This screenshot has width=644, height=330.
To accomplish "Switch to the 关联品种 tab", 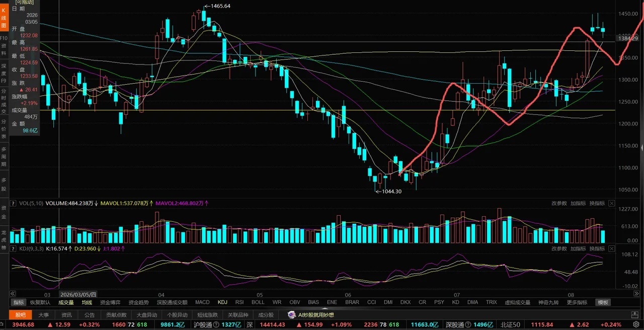I will pyautogui.click(x=238, y=315).
